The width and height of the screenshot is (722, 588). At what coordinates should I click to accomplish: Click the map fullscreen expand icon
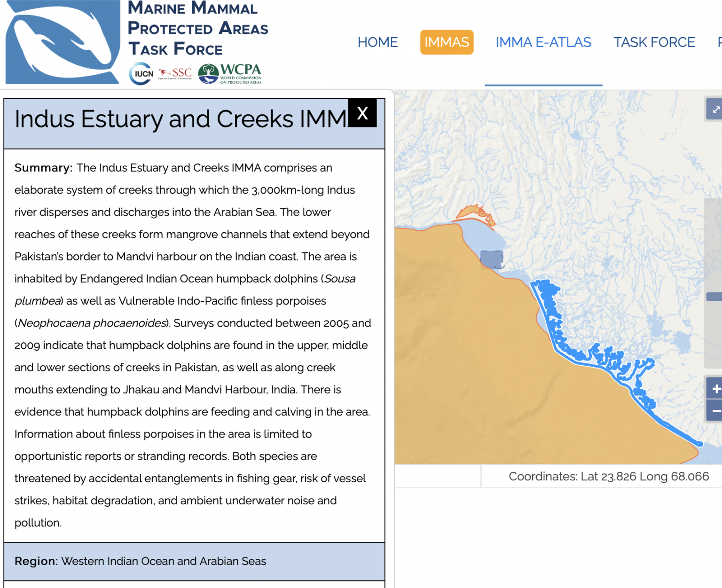715,110
